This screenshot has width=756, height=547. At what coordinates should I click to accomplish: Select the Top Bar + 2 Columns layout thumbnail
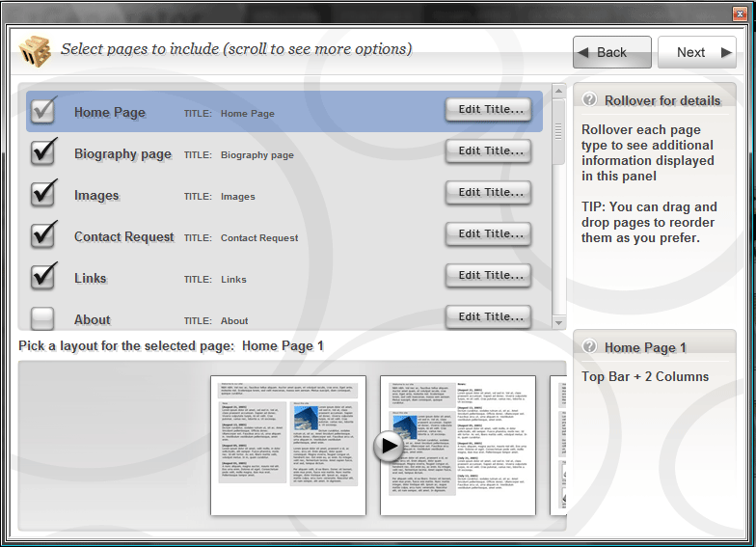tap(288, 446)
